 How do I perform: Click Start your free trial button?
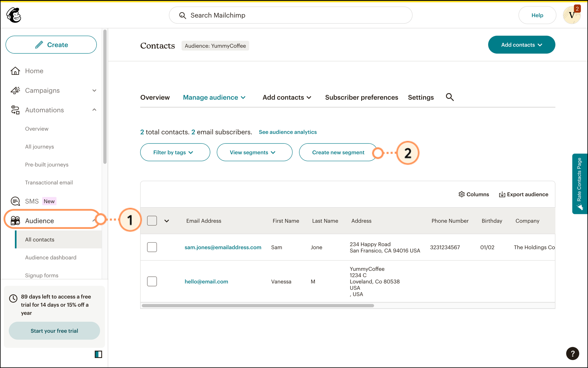54,331
